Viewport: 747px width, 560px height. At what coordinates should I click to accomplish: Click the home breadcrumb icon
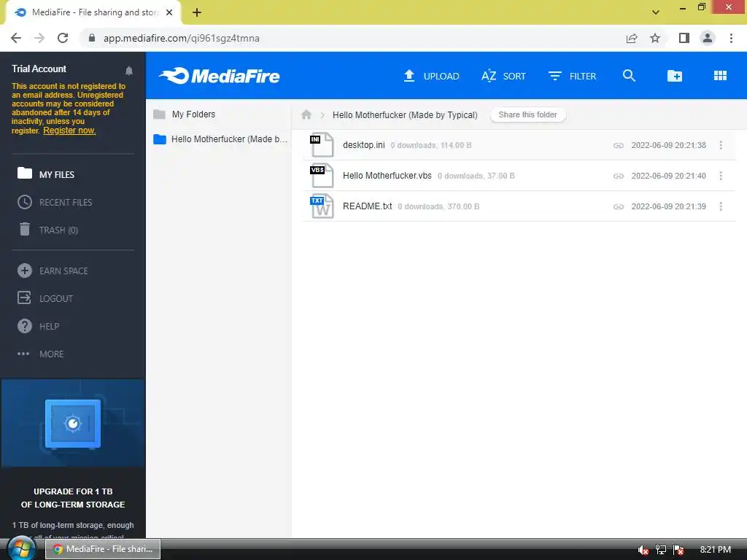pos(306,114)
